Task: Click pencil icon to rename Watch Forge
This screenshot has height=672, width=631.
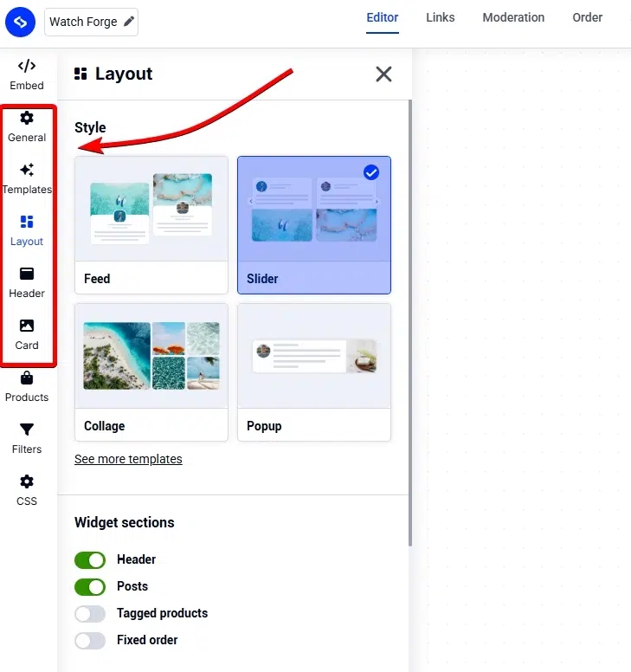Action: [x=129, y=22]
